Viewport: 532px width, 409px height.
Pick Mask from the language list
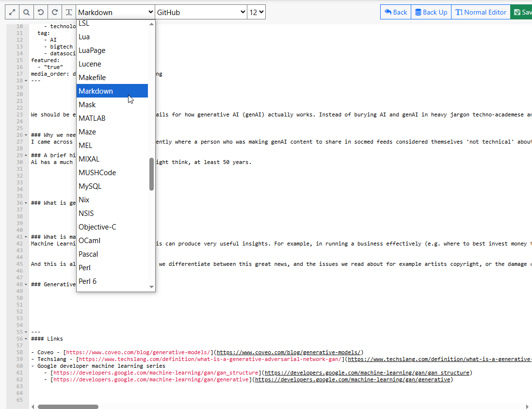tap(113, 104)
